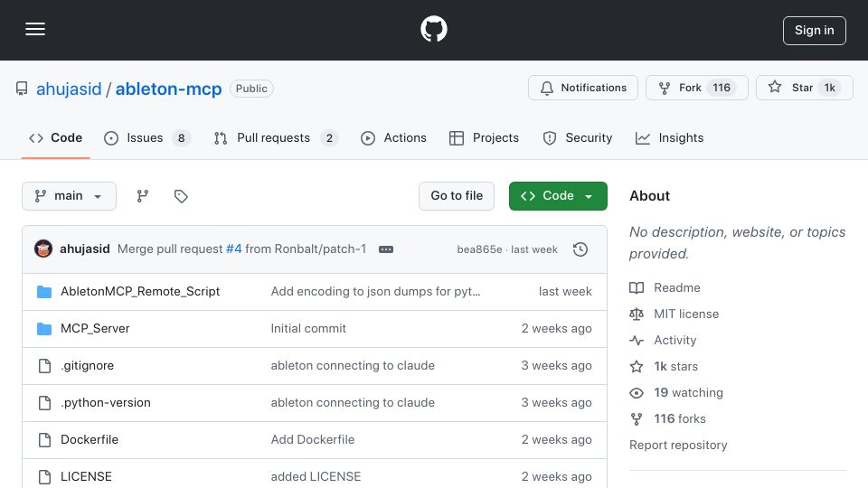Click the book icon beside Readme
Viewport: 868px width, 488px height.
tap(637, 287)
